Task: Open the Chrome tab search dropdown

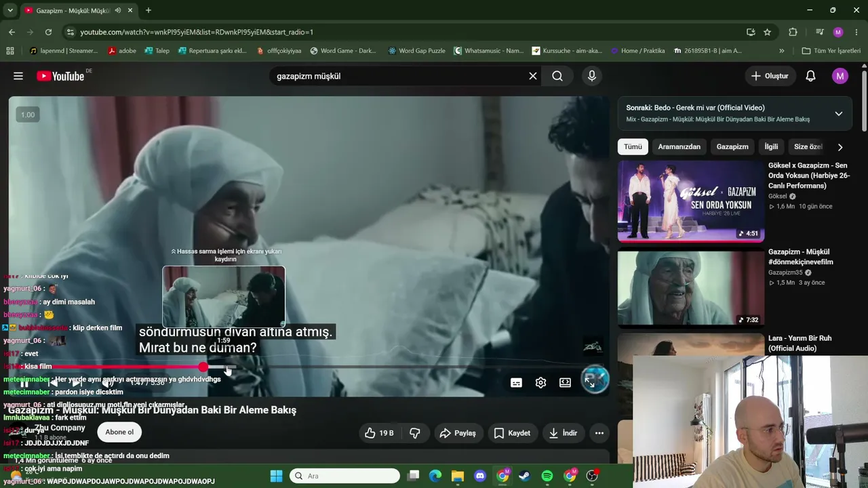Action: coord(10,10)
